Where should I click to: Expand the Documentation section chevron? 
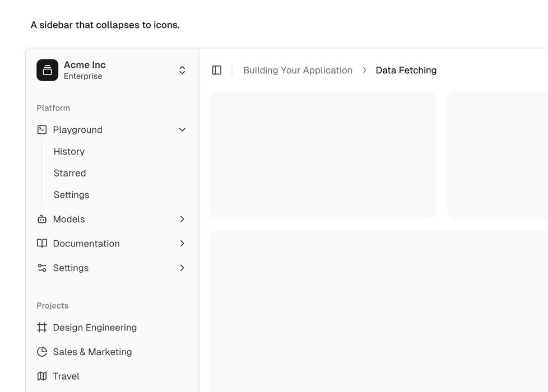[x=182, y=244]
